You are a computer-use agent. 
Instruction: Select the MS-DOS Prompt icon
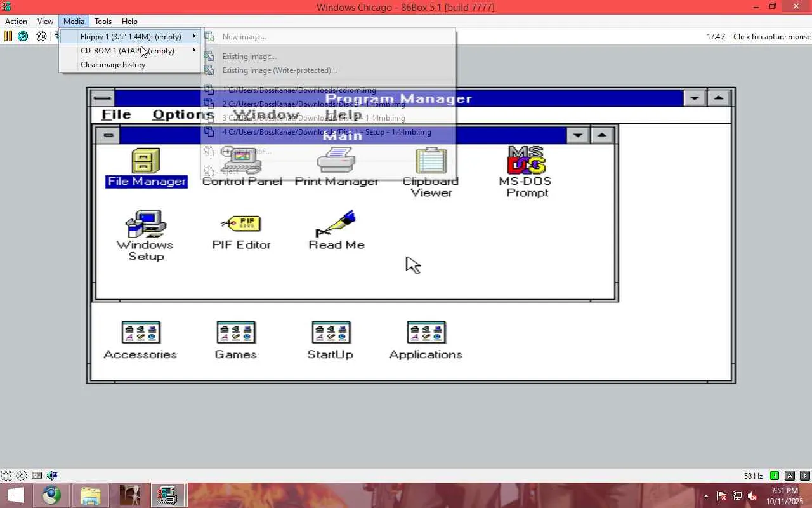click(527, 173)
